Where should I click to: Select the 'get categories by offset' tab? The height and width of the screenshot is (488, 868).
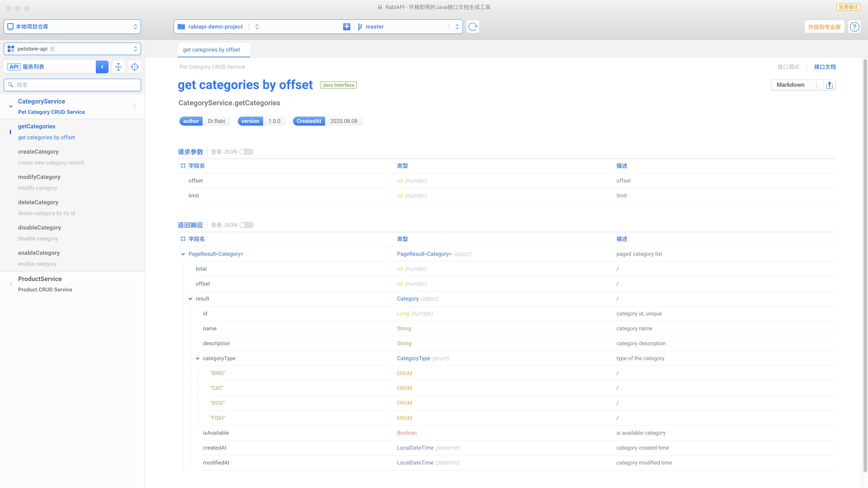coord(212,50)
